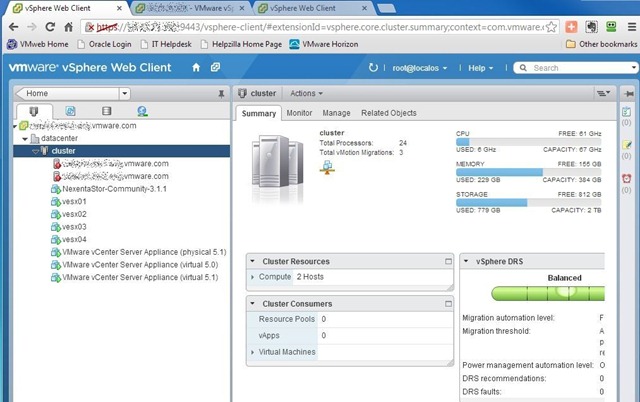Open IT Helpdesk bookmark
640x402 pixels.
click(x=166, y=44)
